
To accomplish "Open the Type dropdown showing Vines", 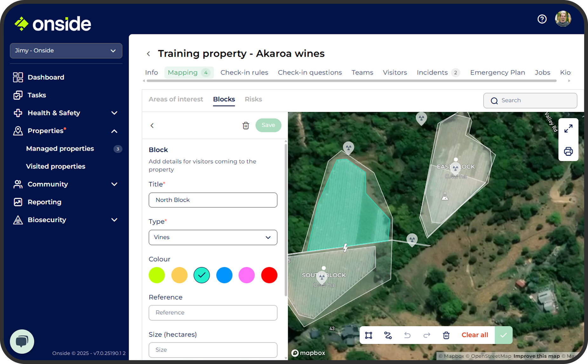I will click(x=213, y=237).
